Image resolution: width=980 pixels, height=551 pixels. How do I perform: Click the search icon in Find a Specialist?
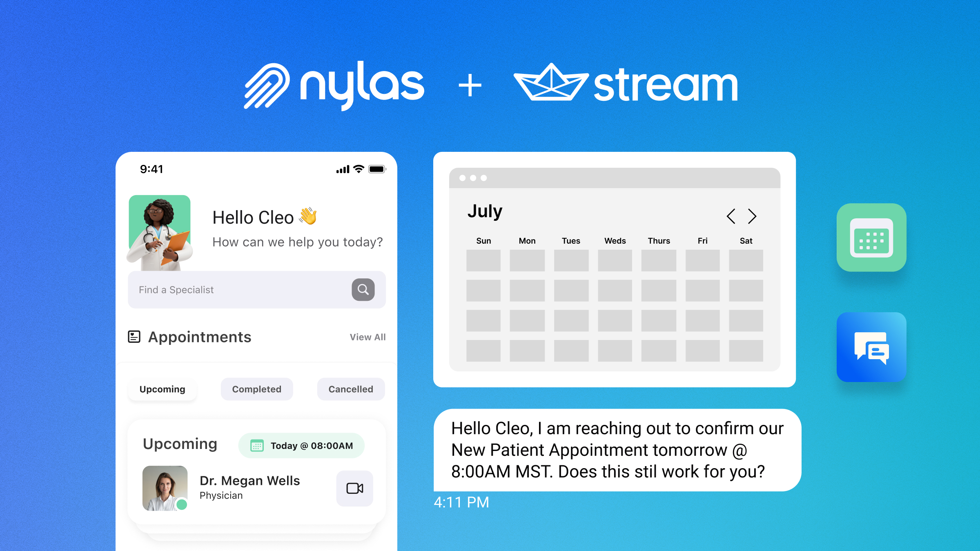(x=363, y=290)
